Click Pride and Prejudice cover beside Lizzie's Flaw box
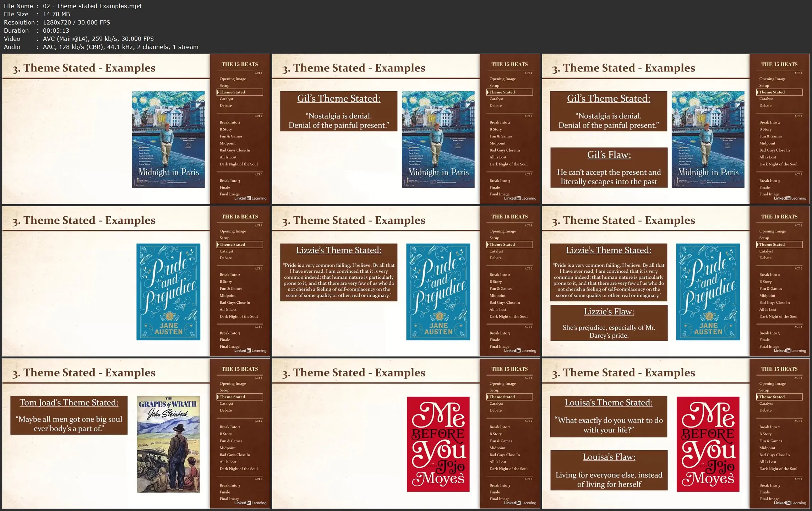812x511 pixels. [x=708, y=292]
